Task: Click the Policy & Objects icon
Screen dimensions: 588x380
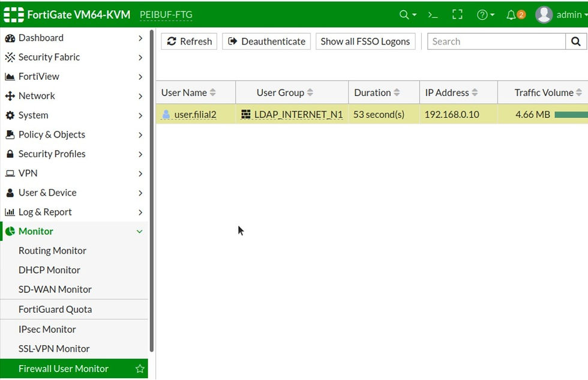Action: 10,134
